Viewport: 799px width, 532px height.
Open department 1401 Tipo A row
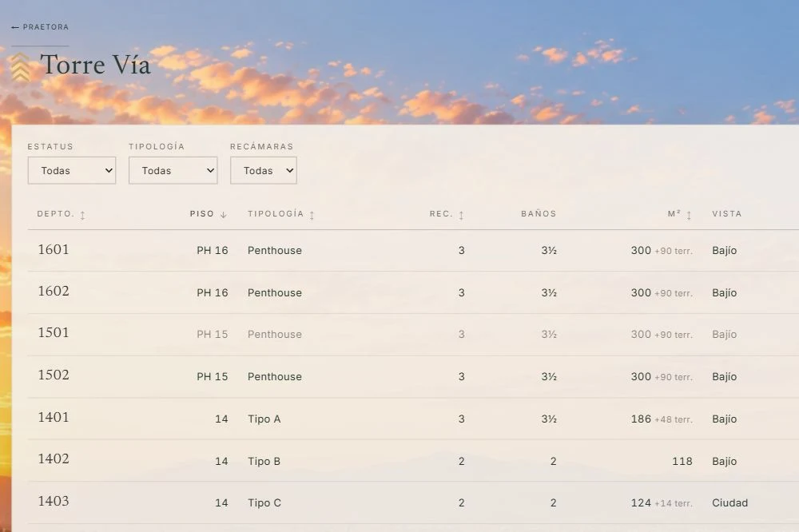(x=413, y=419)
